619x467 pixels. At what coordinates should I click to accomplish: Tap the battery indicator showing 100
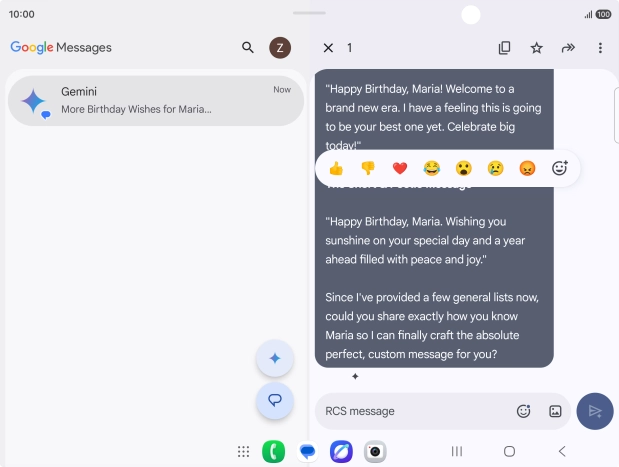pos(603,15)
